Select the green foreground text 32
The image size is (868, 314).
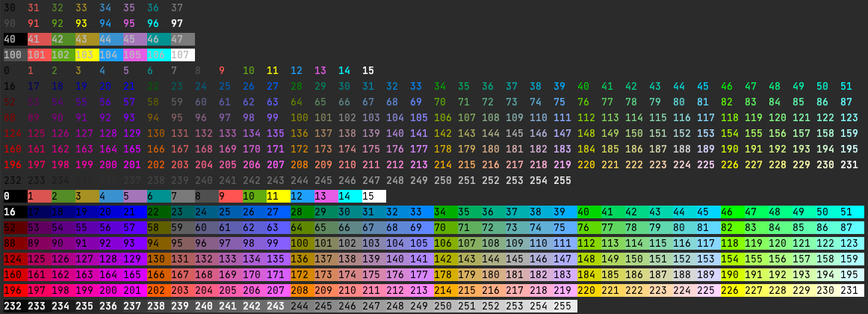point(58,7)
